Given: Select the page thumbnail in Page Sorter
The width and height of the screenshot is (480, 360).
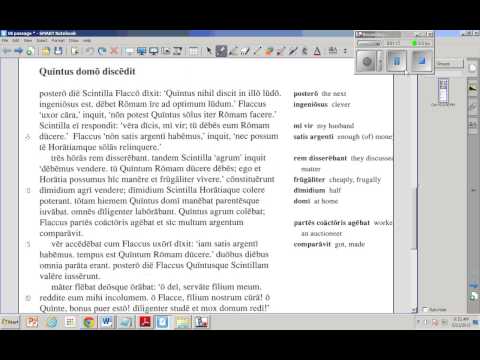Looking at the screenshot, I should tap(443, 91).
